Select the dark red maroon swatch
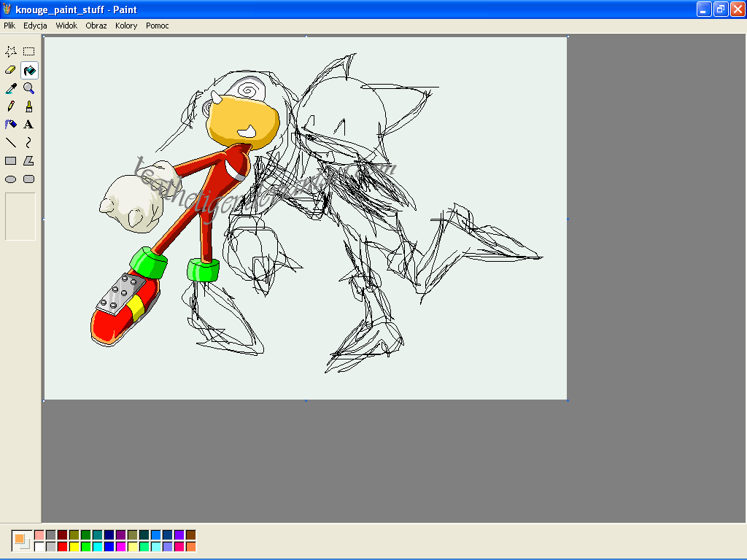This screenshot has height=560, width=747. [63, 535]
